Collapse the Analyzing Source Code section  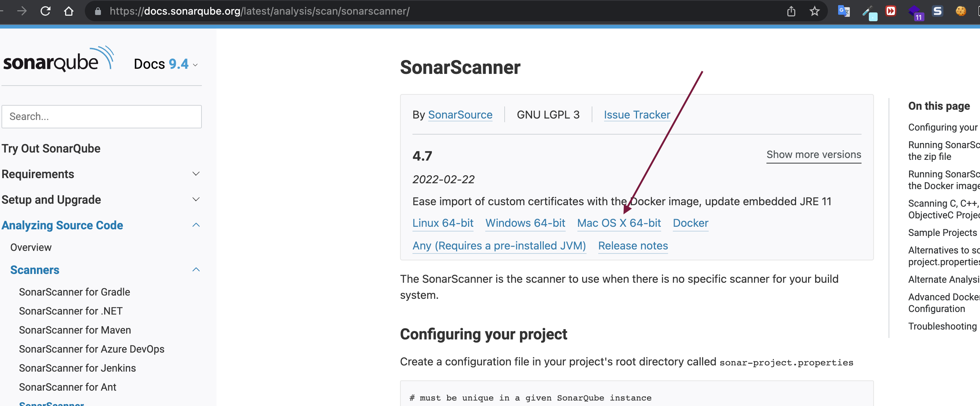pos(196,225)
